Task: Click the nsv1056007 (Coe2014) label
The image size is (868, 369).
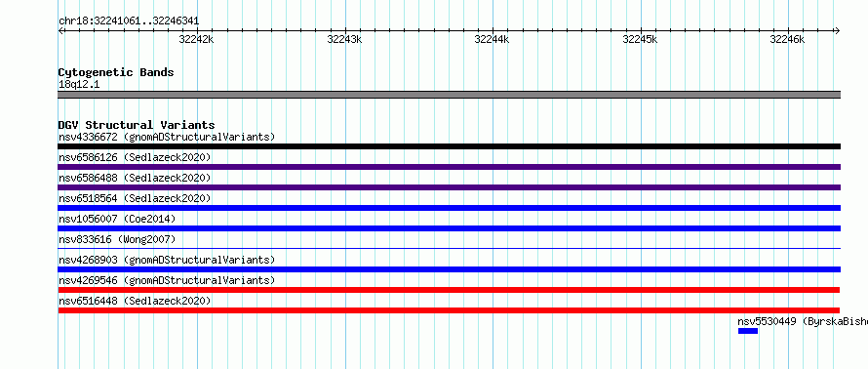Action: (x=117, y=219)
